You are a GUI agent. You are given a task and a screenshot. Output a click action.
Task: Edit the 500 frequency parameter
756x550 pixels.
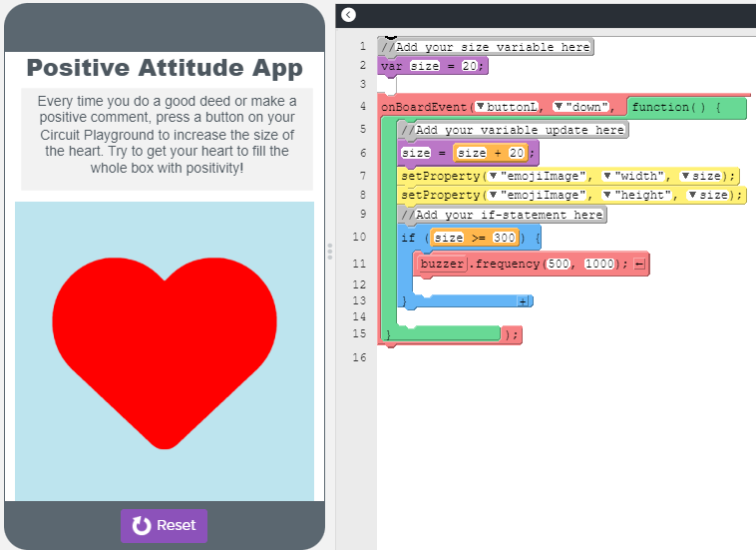click(x=558, y=264)
